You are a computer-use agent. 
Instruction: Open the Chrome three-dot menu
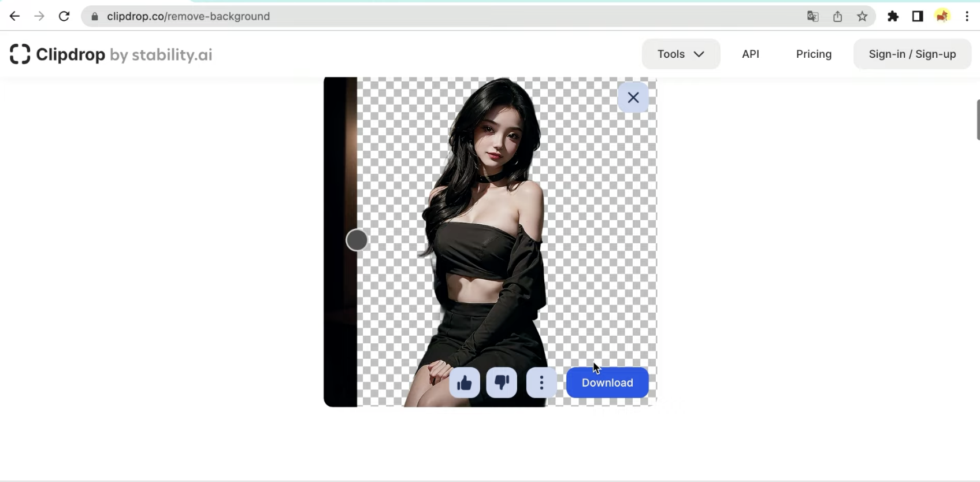click(967, 16)
